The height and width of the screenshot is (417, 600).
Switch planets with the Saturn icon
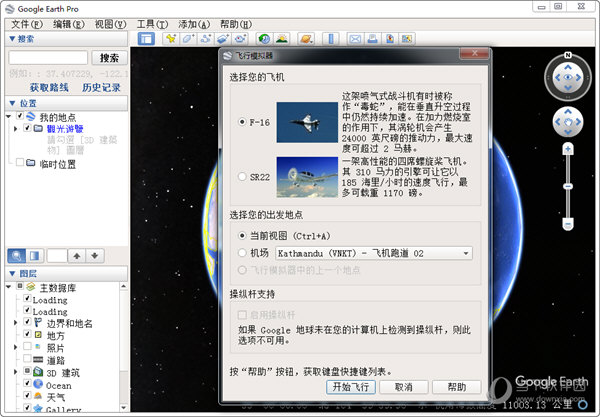[306, 39]
